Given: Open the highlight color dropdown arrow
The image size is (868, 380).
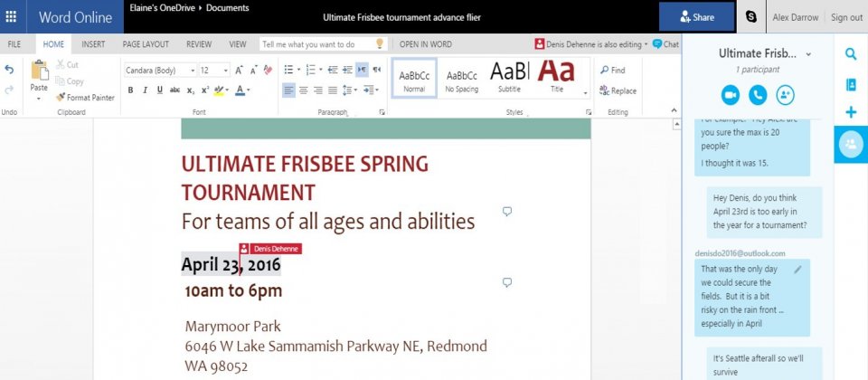Looking at the screenshot, I should [x=228, y=90].
